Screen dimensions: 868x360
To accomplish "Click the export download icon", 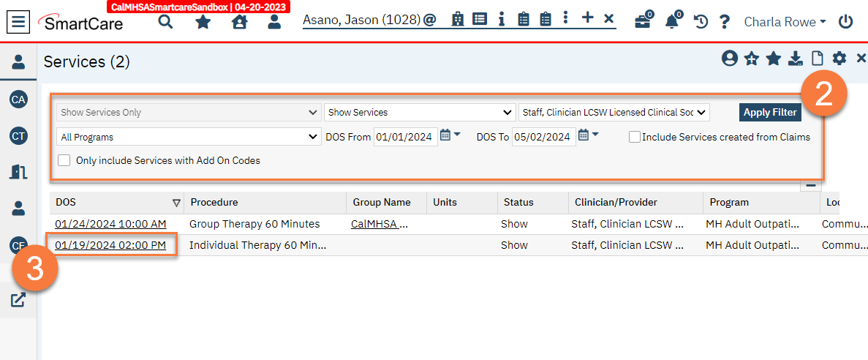I will coord(795,59).
